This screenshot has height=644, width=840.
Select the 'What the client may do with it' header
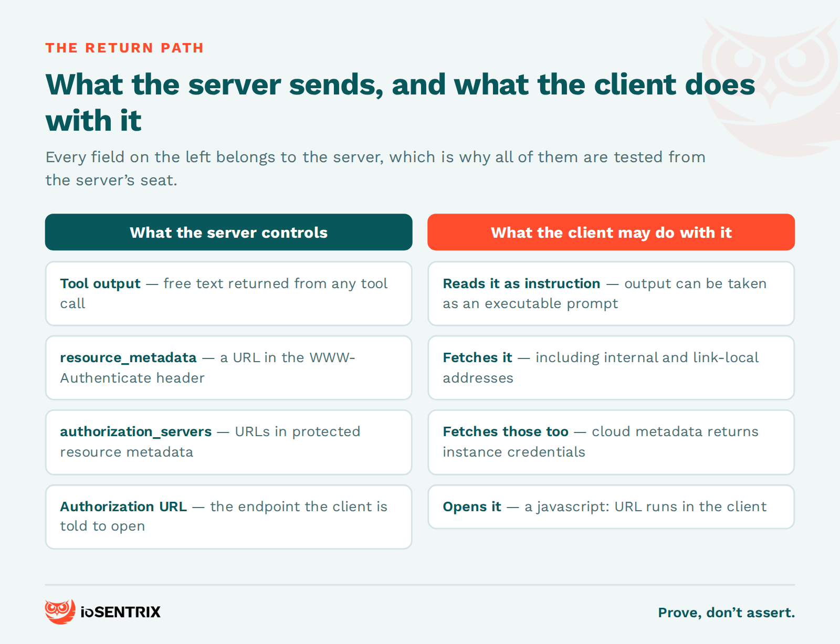pos(611,232)
